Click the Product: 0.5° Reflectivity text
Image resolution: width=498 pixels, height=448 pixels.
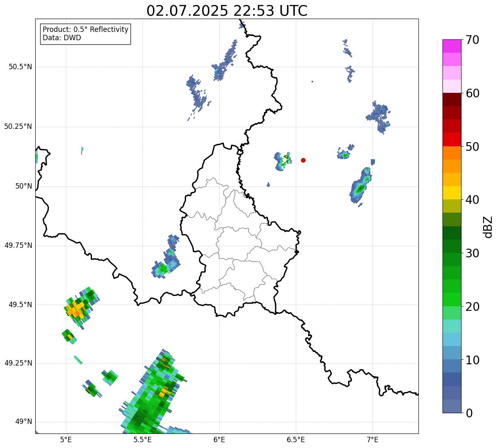[x=85, y=30]
